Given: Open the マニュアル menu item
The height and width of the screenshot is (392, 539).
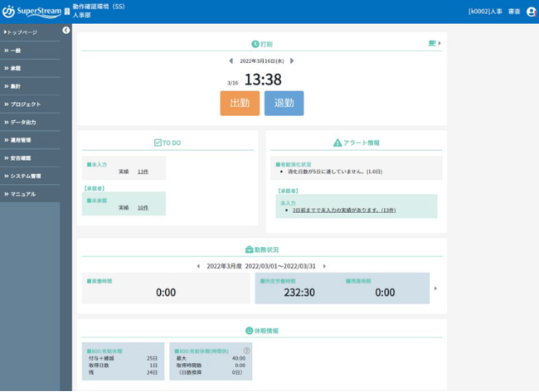Looking at the screenshot, I should [30, 194].
